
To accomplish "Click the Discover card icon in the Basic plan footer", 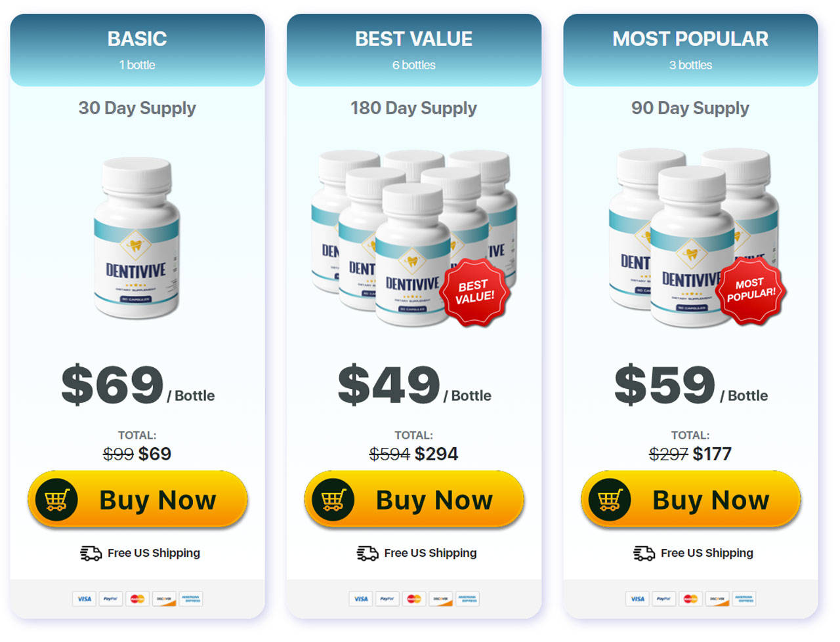I will point(164,599).
